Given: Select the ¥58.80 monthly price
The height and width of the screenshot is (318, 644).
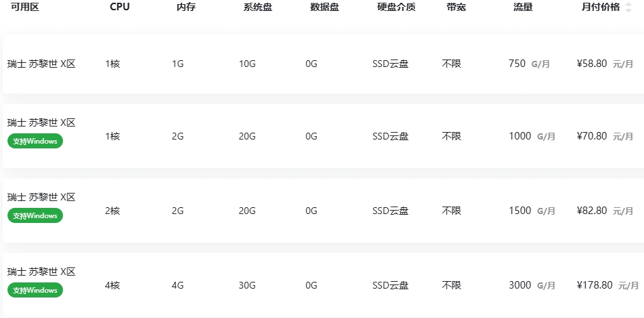Looking at the screenshot, I should tap(592, 64).
